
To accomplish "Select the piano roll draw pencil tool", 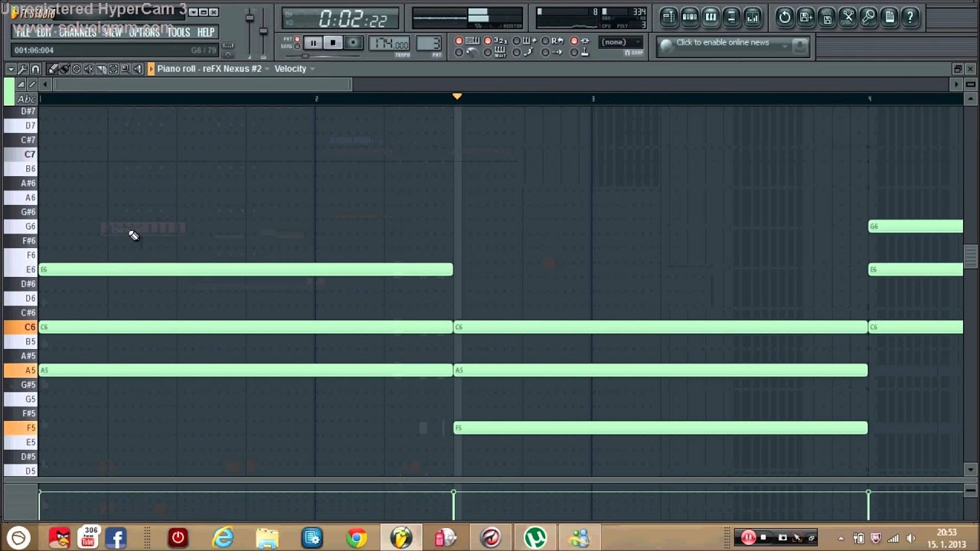I will (x=52, y=69).
